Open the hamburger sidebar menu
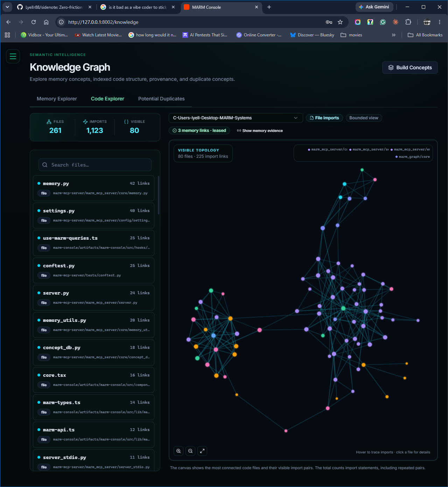The width and height of the screenshot is (448, 487). click(x=13, y=56)
